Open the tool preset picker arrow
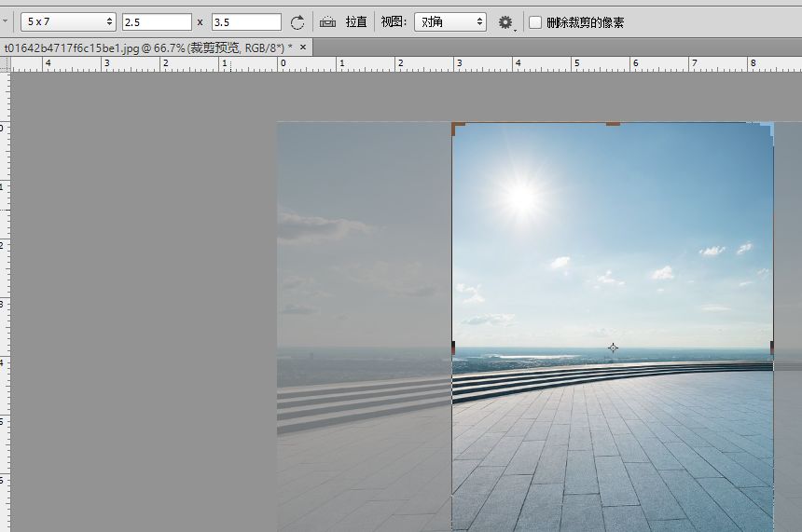802x532 pixels. point(6,21)
